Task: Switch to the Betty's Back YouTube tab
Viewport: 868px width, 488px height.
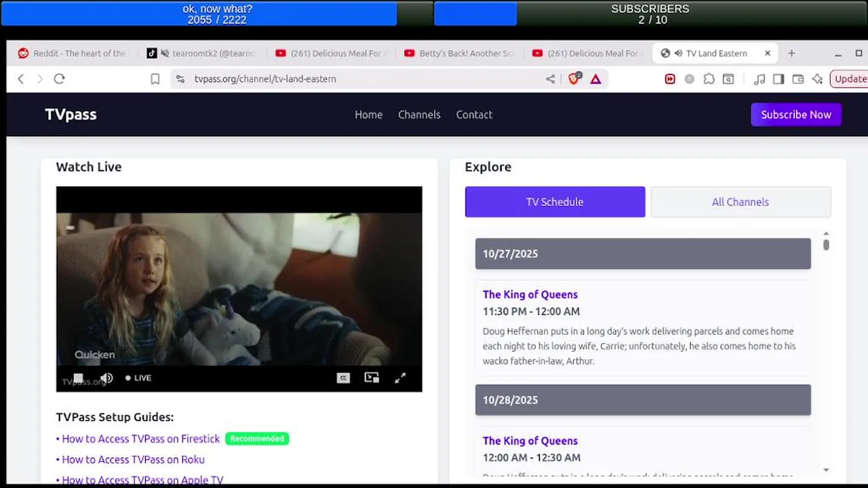Action: tap(458, 53)
